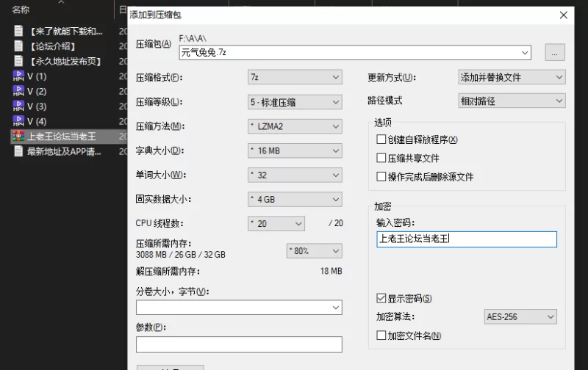
Task: Select the file named 【永久地址发布页】
Action: (x=65, y=61)
